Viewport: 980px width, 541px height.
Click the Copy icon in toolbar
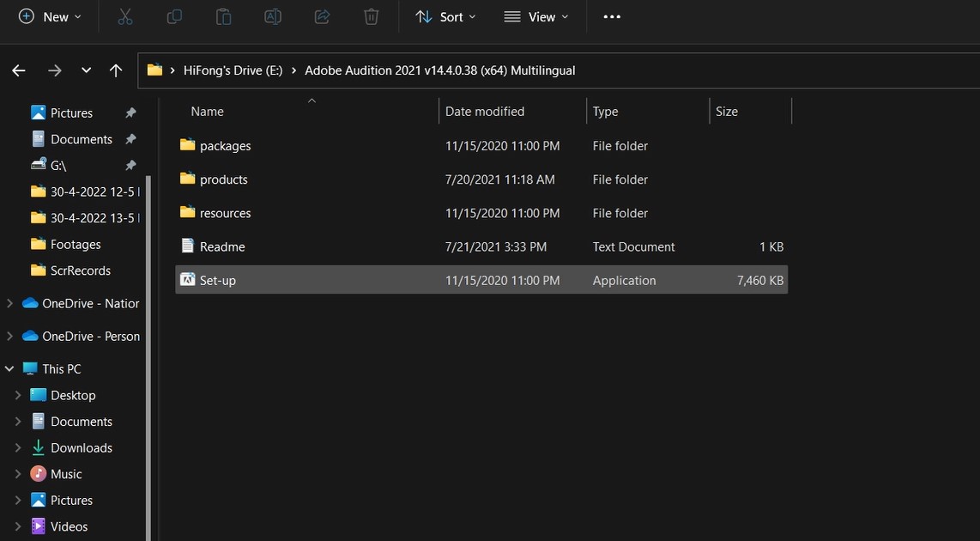pyautogui.click(x=174, y=17)
